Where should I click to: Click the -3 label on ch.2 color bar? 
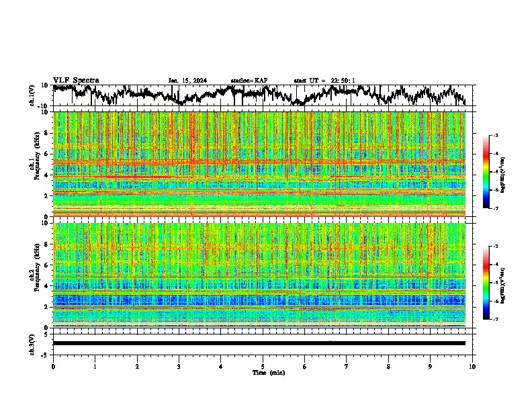(496, 246)
